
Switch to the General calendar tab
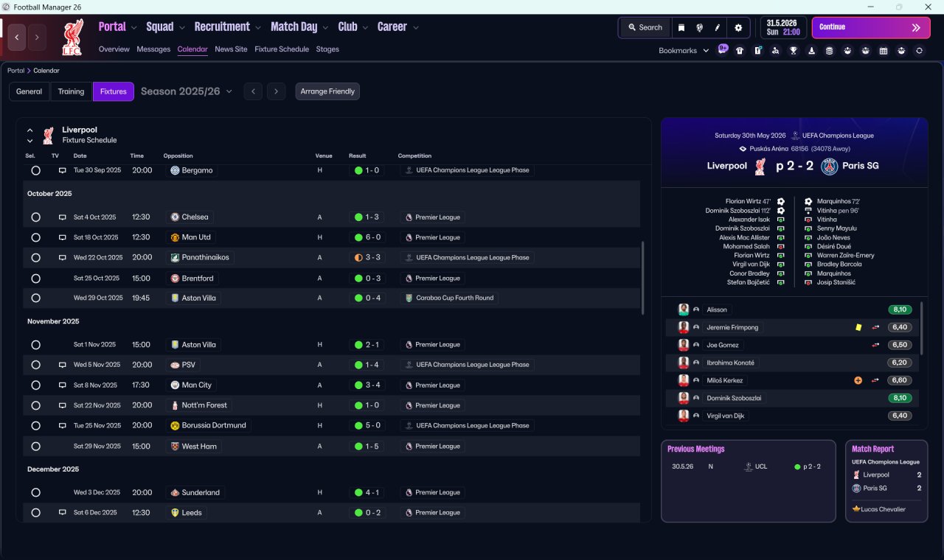(29, 91)
